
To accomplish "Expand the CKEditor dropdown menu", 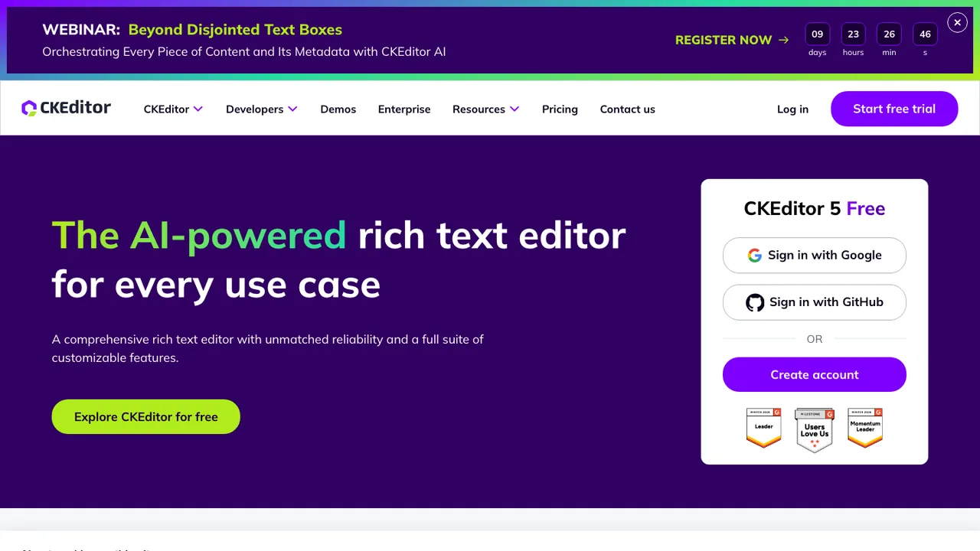I will click(x=173, y=109).
